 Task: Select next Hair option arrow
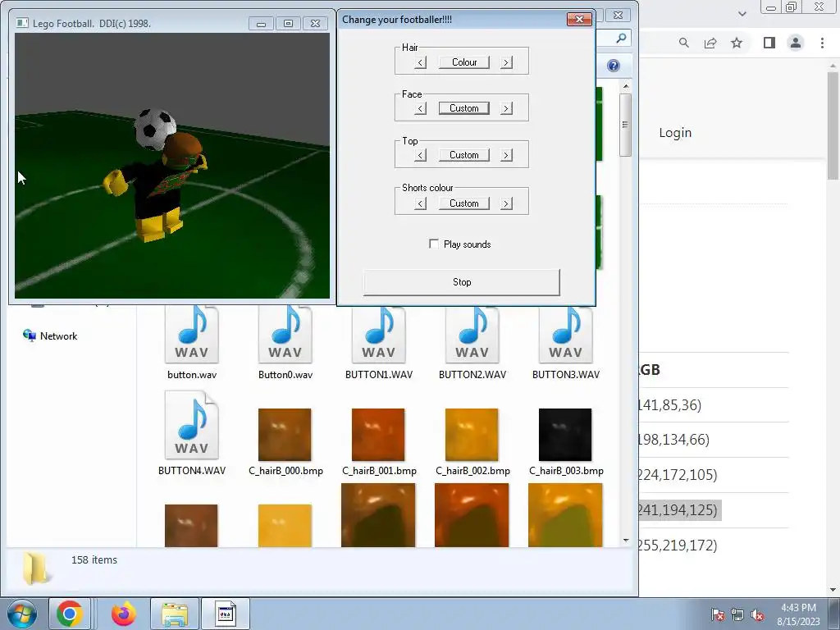coord(506,62)
